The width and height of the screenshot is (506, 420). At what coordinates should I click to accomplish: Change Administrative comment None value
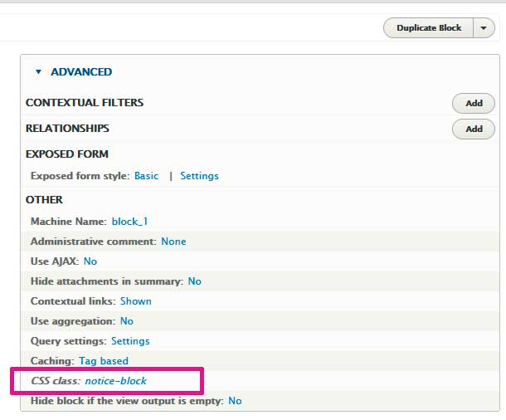click(173, 242)
